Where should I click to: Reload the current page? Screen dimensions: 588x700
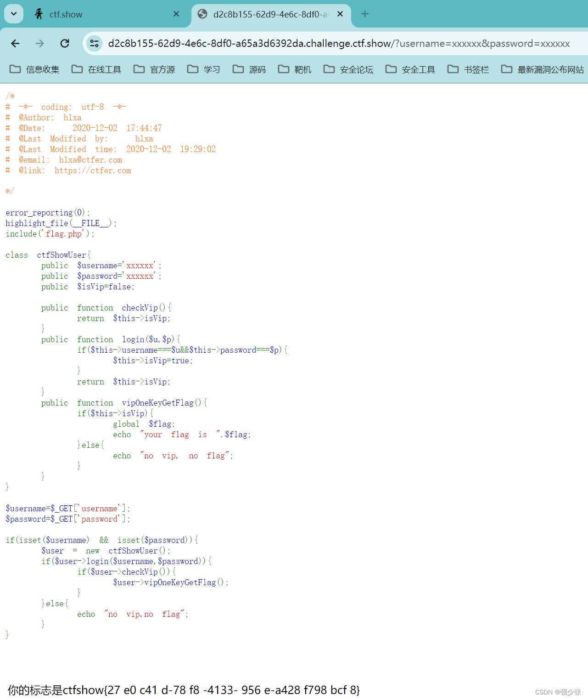(x=65, y=43)
